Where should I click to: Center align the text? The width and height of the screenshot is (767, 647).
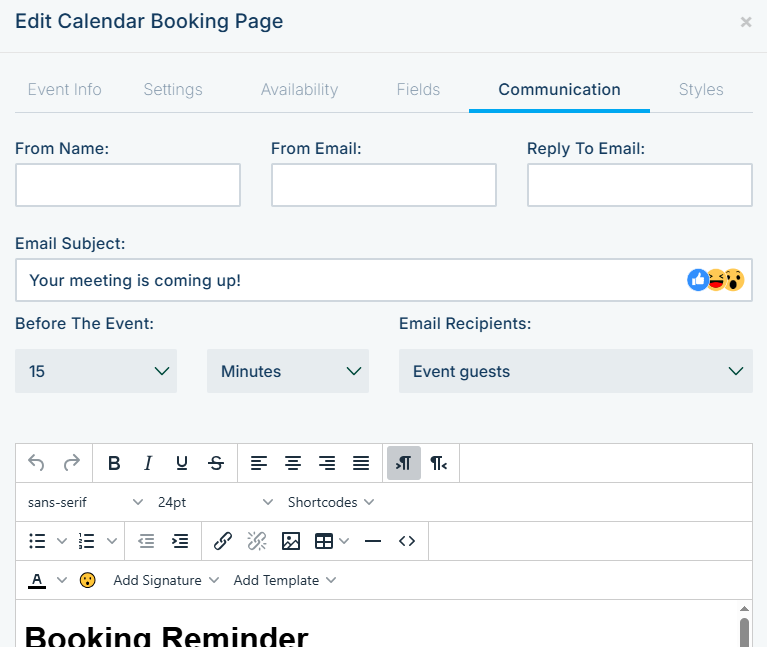coord(293,463)
